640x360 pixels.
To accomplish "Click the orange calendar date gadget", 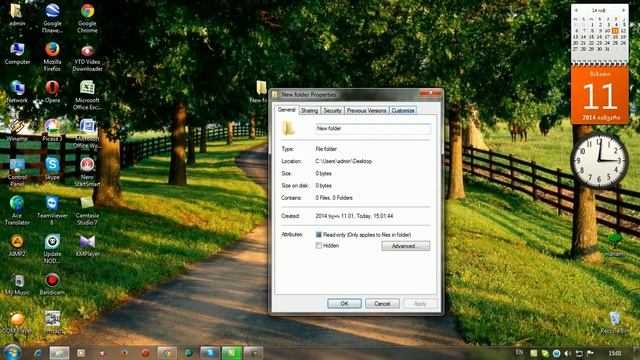I will click(x=600, y=96).
